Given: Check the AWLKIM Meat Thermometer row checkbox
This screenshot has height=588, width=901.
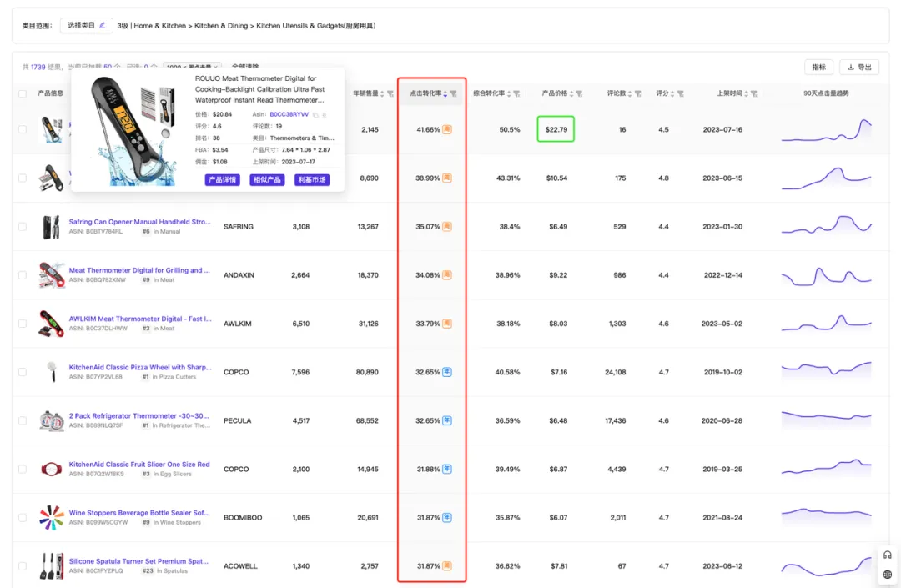Looking at the screenshot, I should 23,324.
